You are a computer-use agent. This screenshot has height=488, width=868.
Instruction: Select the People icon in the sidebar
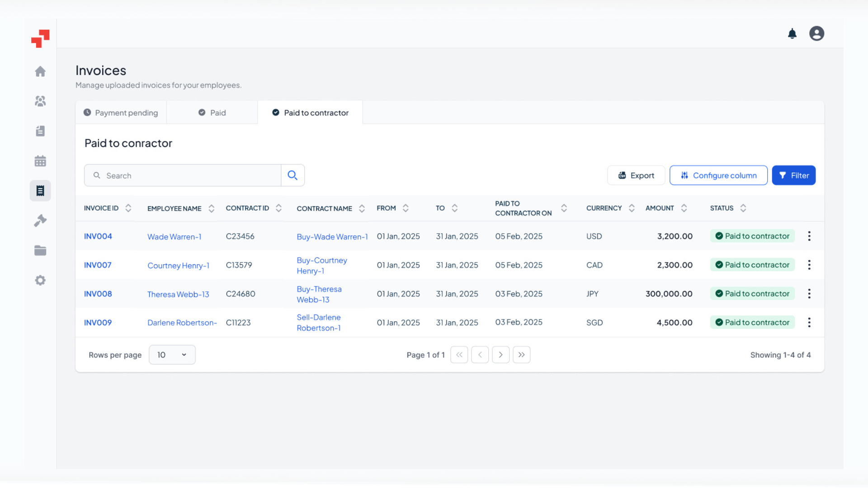pyautogui.click(x=40, y=101)
